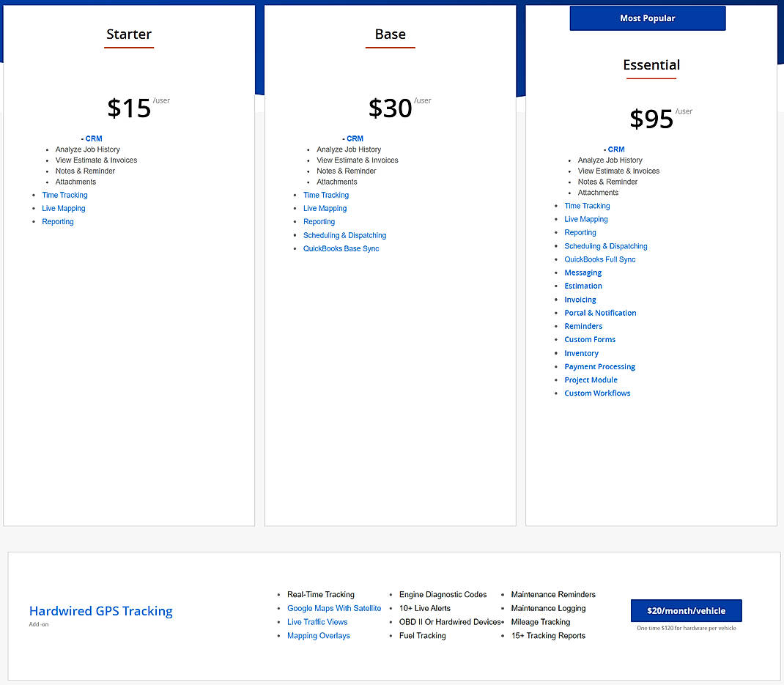Viewport: 784px width, 685px height.
Task: Click the $30 price text
Action: tap(390, 108)
